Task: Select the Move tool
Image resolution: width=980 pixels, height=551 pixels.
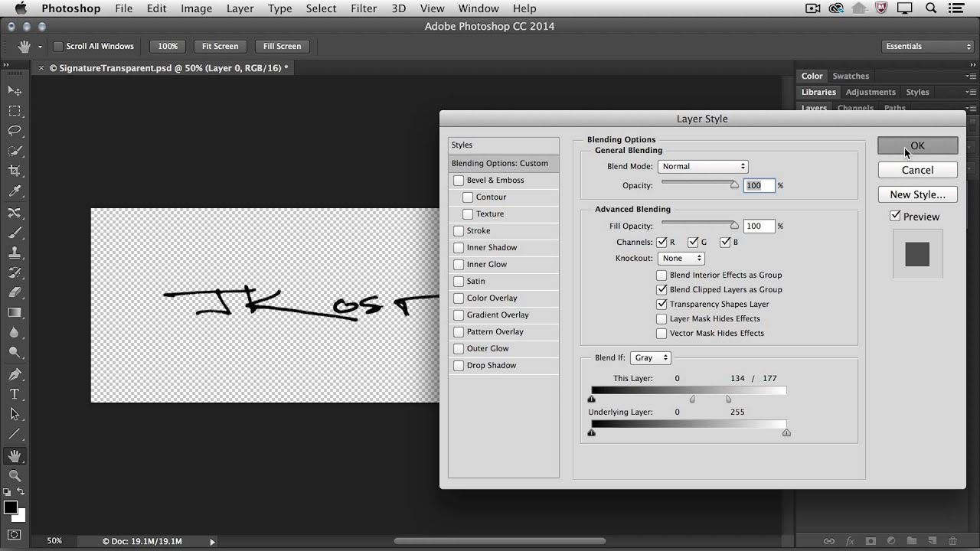Action: (x=15, y=90)
